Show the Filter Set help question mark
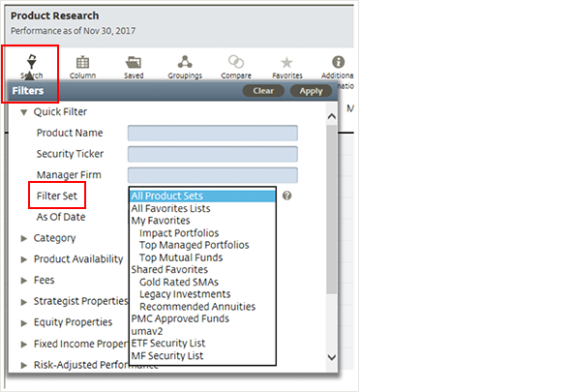This screenshot has height=392, width=571. pos(287,196)
